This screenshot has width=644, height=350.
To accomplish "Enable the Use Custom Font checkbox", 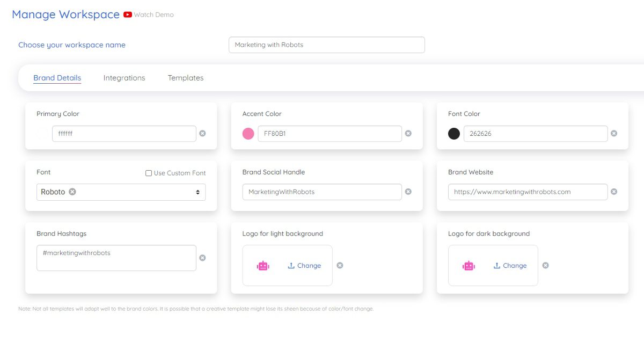I will tap(149, 173).
